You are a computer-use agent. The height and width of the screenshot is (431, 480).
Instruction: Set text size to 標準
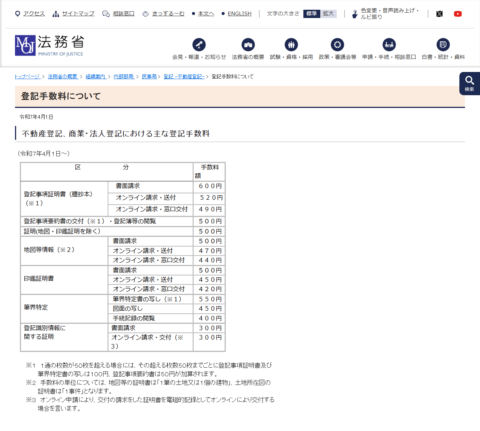click(x=312, y=14)
